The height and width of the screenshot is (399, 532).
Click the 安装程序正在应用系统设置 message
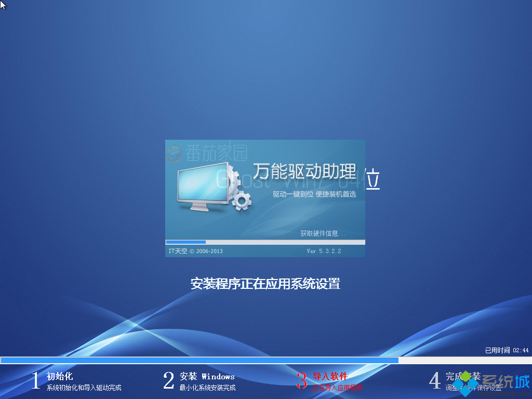point(265,284)
